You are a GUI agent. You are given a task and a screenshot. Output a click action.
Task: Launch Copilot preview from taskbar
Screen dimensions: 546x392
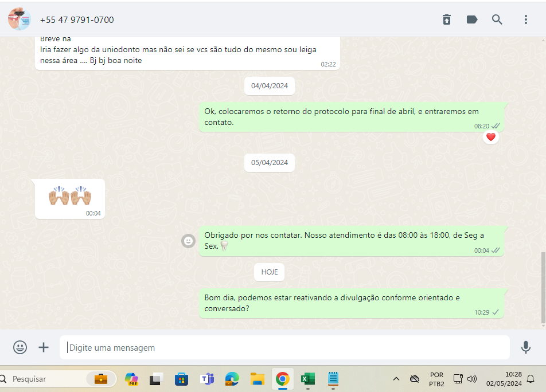[x=131, y=379]
